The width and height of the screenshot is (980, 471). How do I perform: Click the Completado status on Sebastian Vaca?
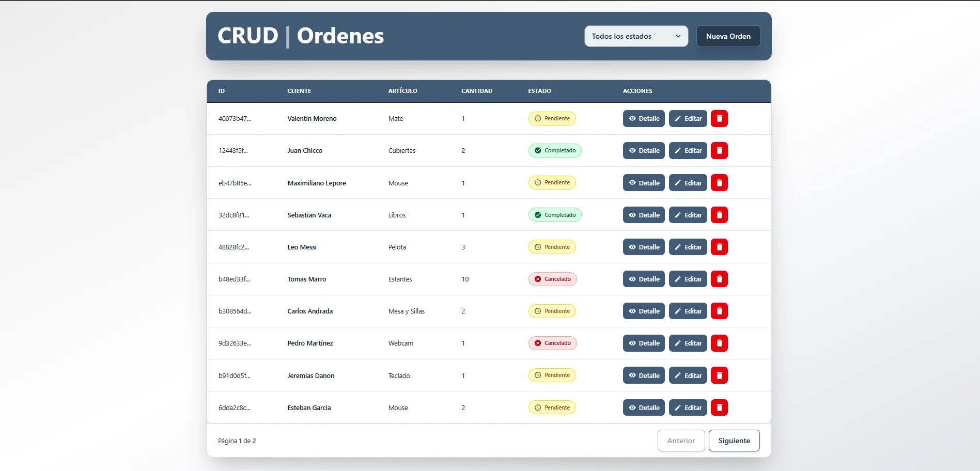555,215
